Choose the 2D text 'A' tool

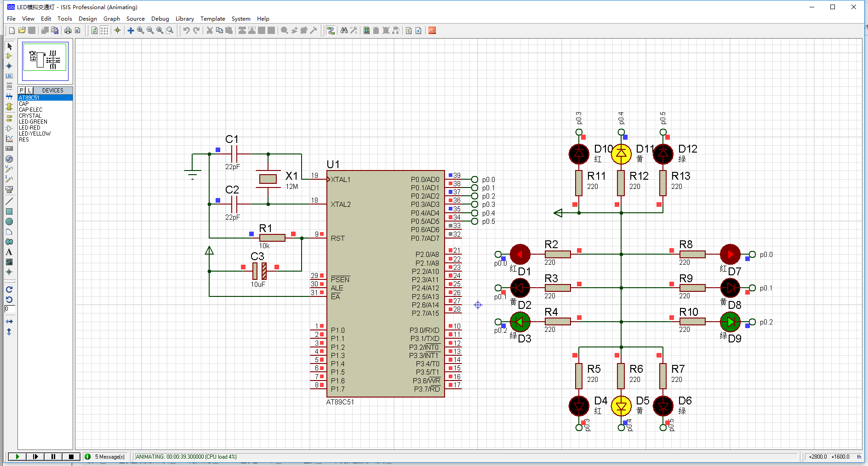(9, 252)
